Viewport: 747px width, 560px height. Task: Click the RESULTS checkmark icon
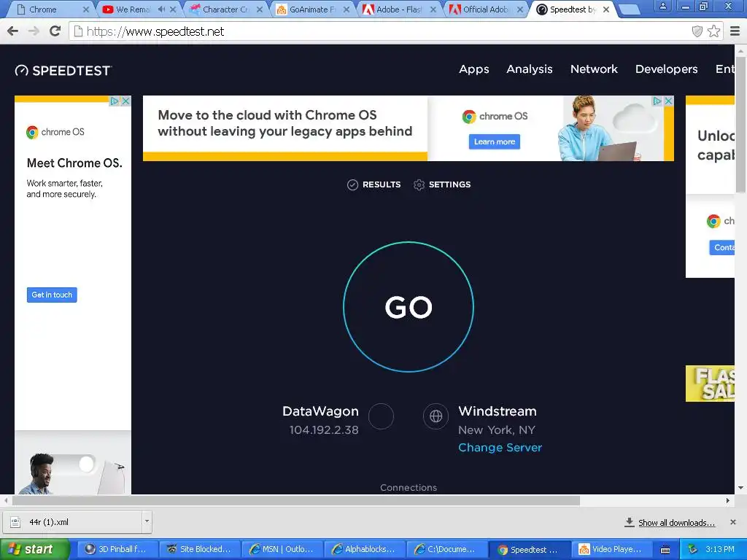352,184
